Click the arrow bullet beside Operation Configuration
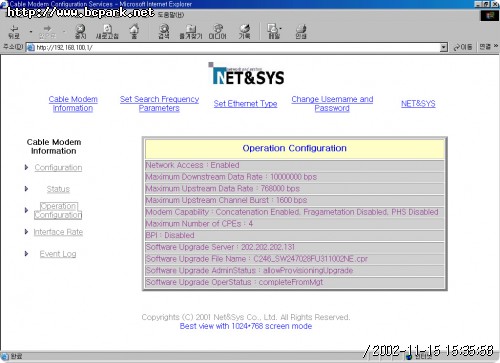The width and height of the screenshot is (500, 363). [x=26, y=210]
